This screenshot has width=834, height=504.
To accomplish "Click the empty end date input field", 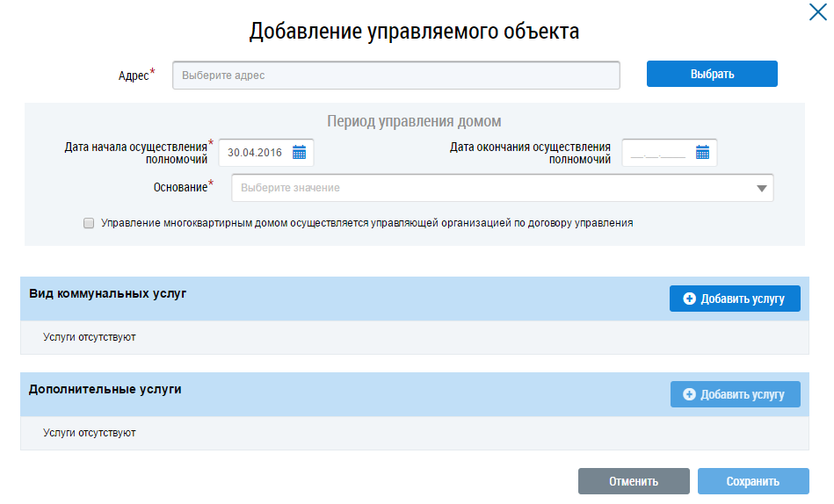I will click(x=657, y=153).
